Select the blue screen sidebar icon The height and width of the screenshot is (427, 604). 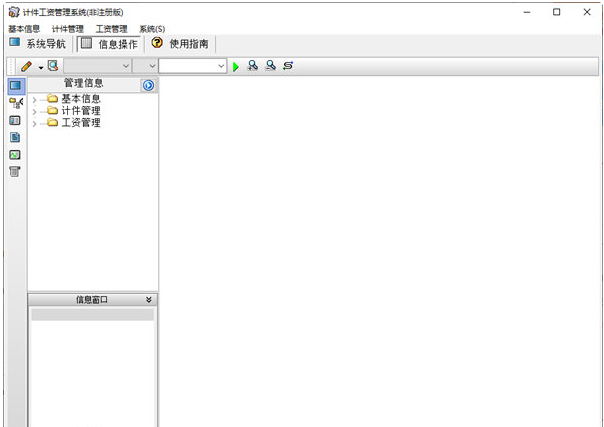pyautogui.click(x=15, y=85)
